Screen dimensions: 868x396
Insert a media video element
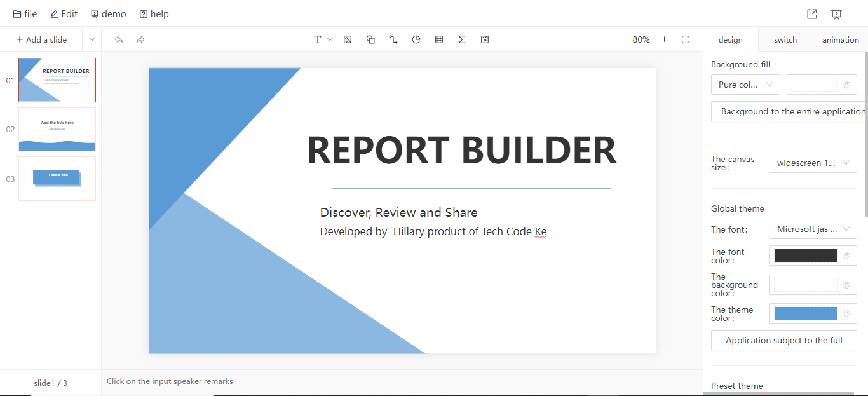coord(485,39)
